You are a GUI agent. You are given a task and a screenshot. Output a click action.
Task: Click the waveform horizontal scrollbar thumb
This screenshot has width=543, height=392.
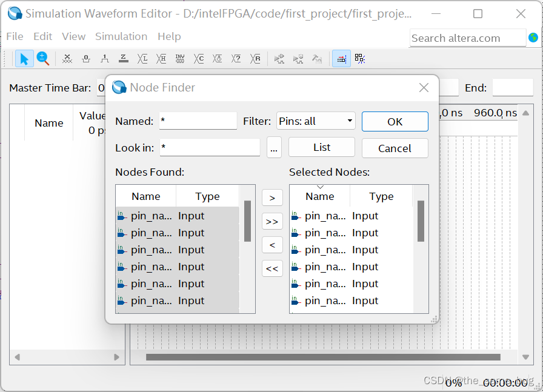pos(323,357)
